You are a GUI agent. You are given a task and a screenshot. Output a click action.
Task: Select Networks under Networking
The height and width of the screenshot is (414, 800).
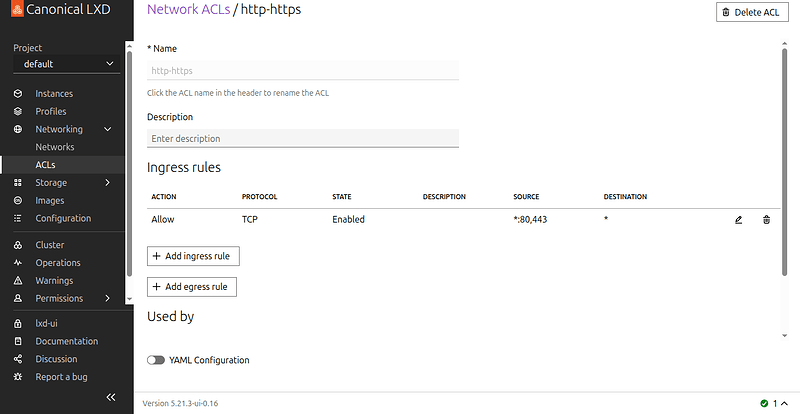pyautogui.click(x=55, y=147)
